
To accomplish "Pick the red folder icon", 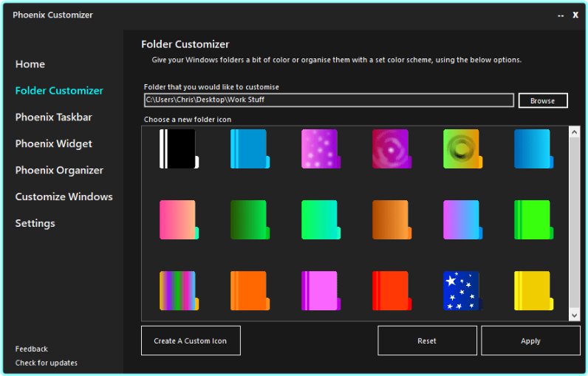I will coord(391,290).
